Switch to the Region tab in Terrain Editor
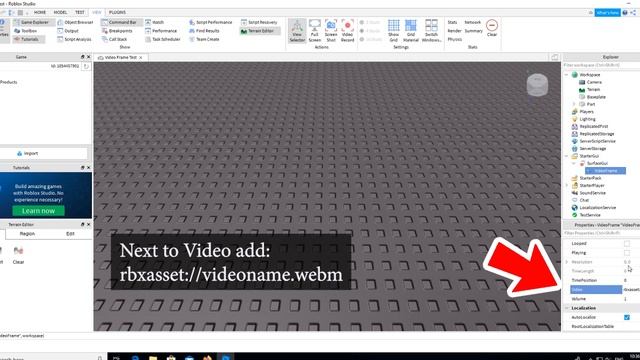Image resolution: width=640 pixels, height=360 pixels. tap(27, 234)
